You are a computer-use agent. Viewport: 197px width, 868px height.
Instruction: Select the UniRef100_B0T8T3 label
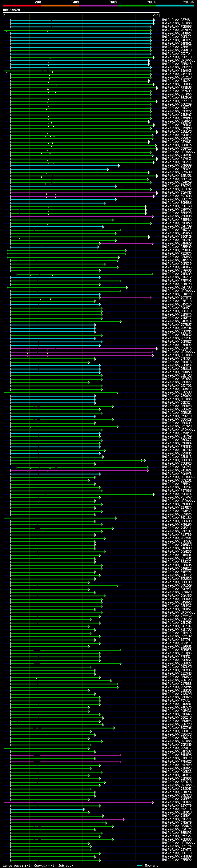click(177, 297)
